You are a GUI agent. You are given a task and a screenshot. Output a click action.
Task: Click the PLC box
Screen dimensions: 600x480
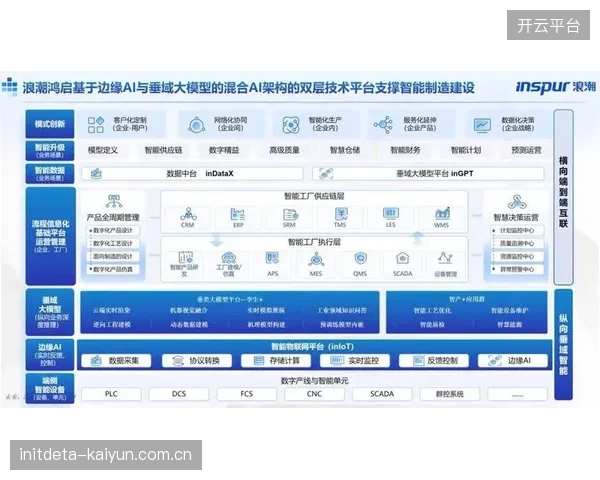(x=111, y=394)
